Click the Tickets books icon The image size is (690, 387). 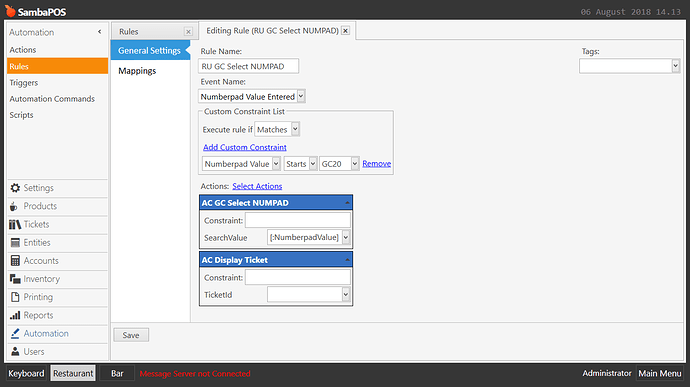pos(15,225)
